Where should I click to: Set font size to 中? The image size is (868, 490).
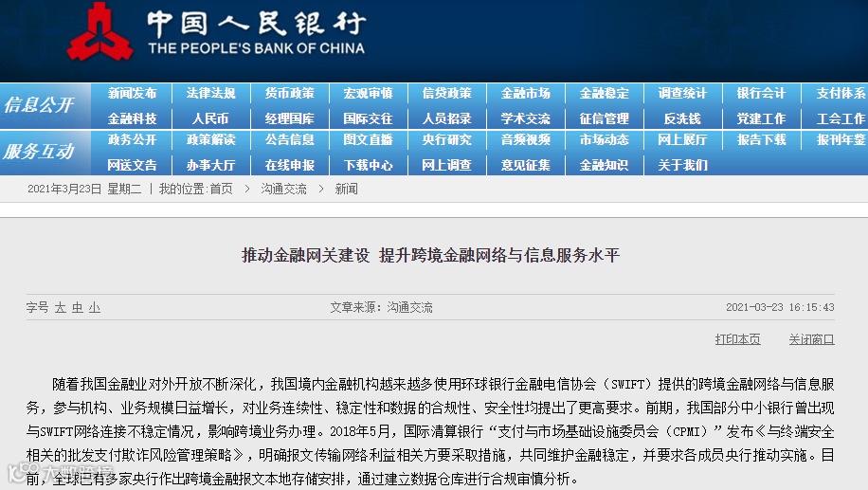pos(78,307)
